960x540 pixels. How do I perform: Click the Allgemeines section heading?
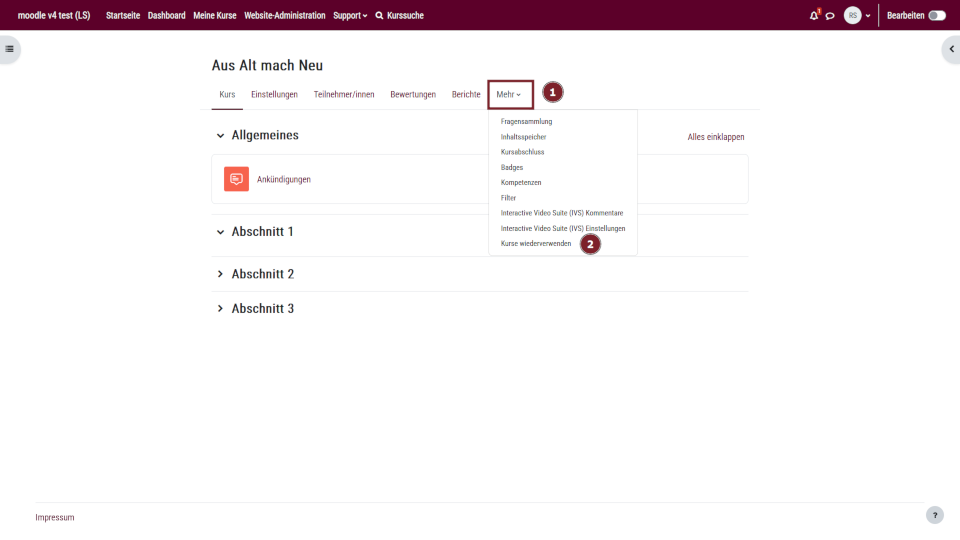(x=265, y=135)
